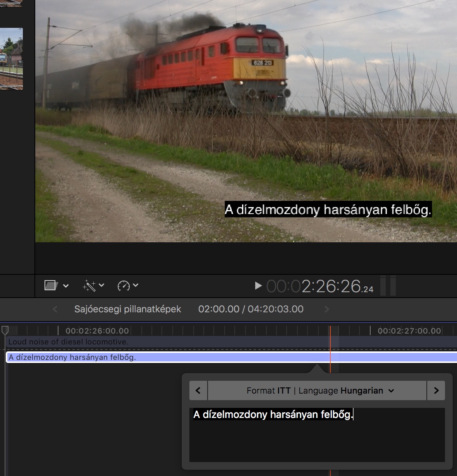Open Format ITT Language Hungarian dropdown

(x=317, y=390)
